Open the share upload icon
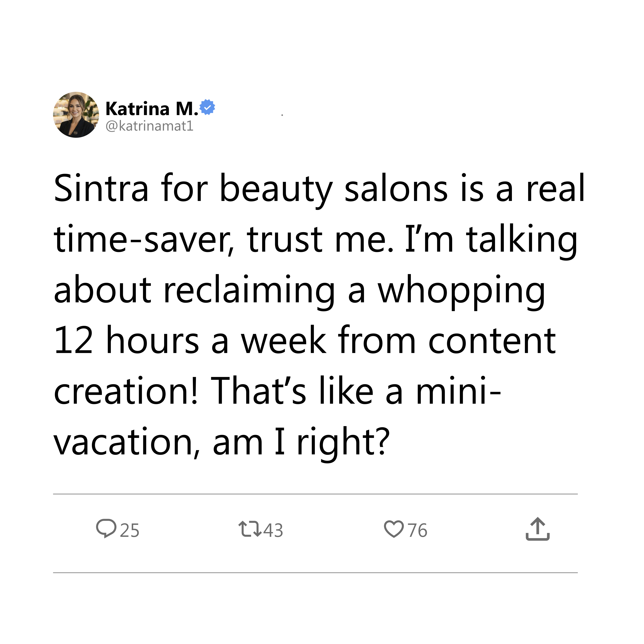The height and width of the screenshot is (644, 644). [537, 529]
